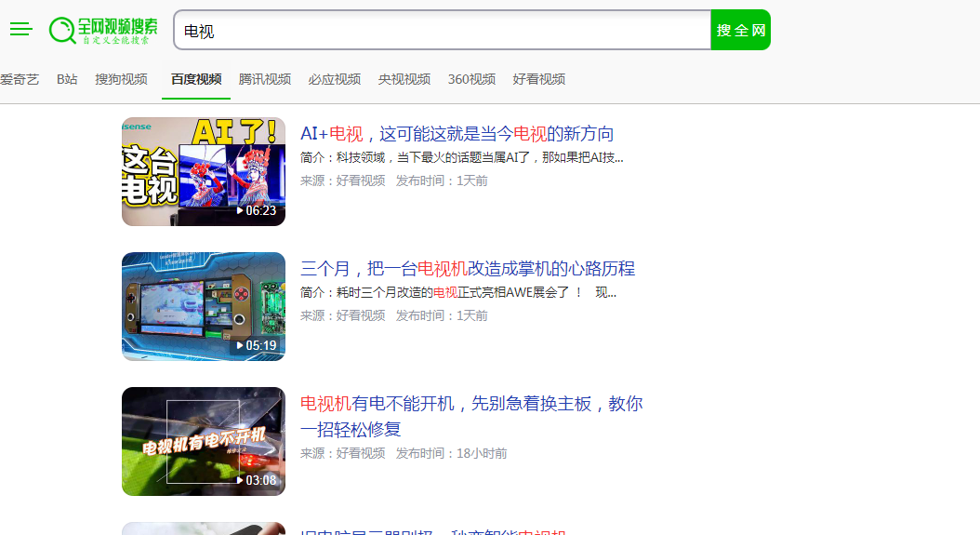Go to the 好看视频 tab
Screen dimensions: 980x535
538,79
